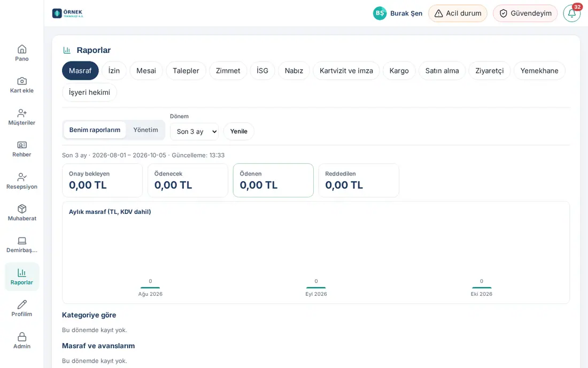This screenshot has height=368, width=588.
Task: Click the Güvendeyim safe button
Action: coord(525,13)
